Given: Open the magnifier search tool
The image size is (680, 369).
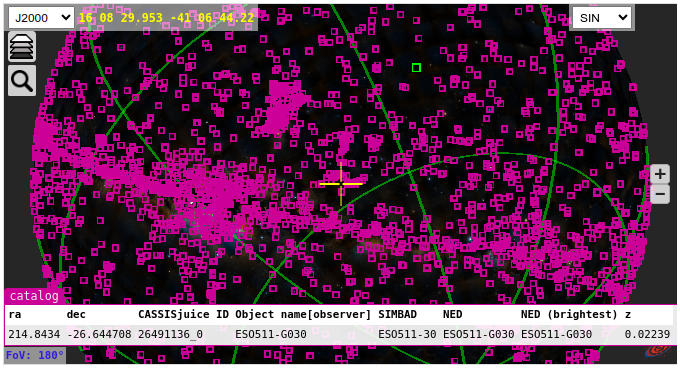Looking at the screenshot, I should (x=22, y=81).
